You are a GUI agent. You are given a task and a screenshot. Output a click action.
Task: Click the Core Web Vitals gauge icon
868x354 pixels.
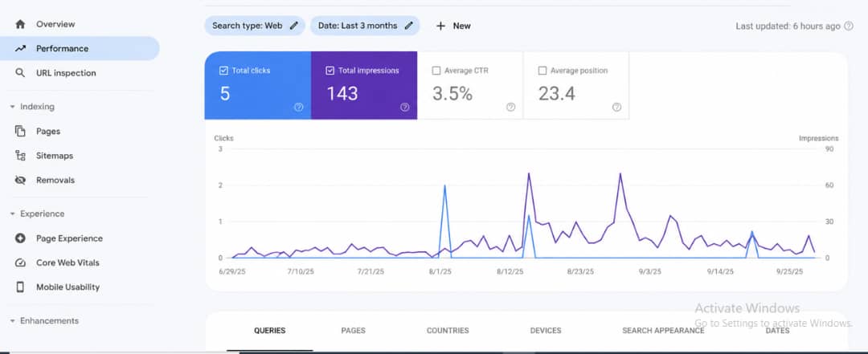pos(20,262)
